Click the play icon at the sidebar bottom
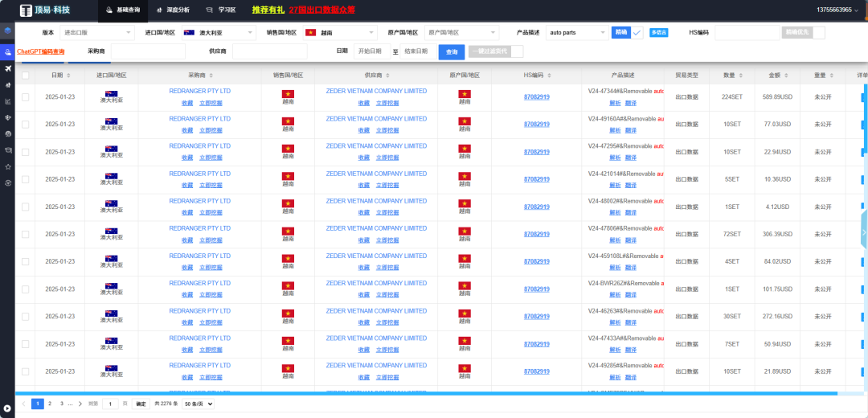 point(7,408)
